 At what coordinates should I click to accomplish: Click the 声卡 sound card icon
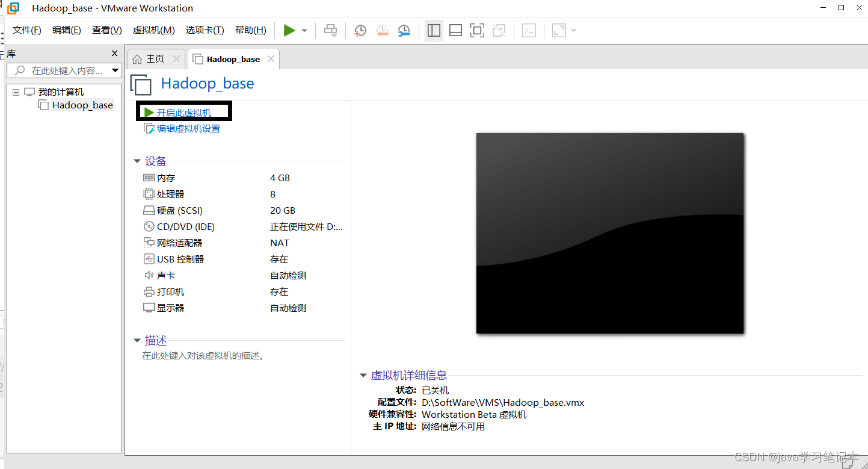click(149, 275)
